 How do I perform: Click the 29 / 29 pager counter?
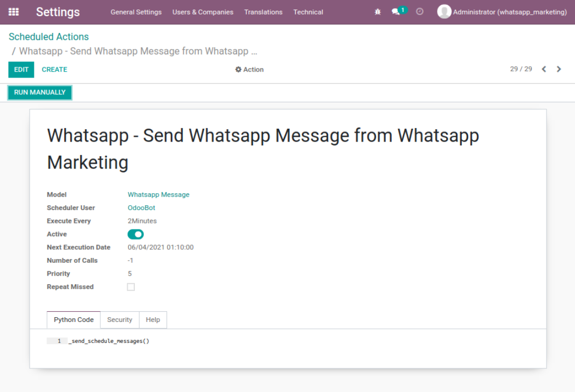521,69
